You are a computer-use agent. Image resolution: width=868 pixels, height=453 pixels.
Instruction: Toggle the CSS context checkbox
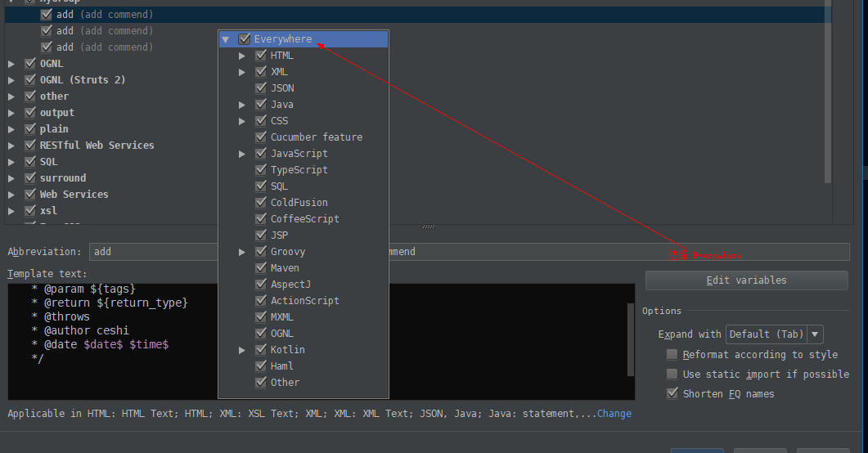click(x=261, y=120)
